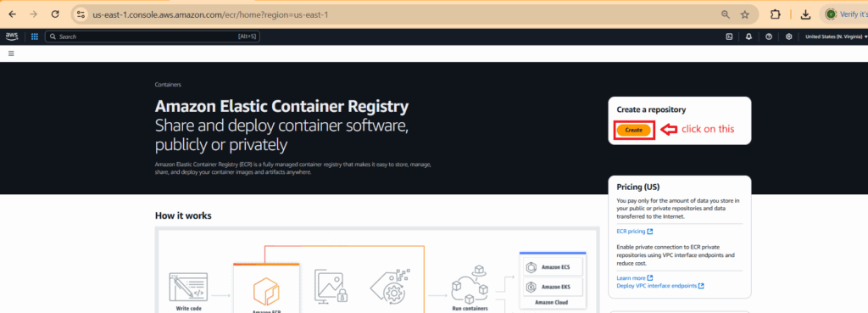
Task: Open the help question mark icon
Action: pos(768,36)
